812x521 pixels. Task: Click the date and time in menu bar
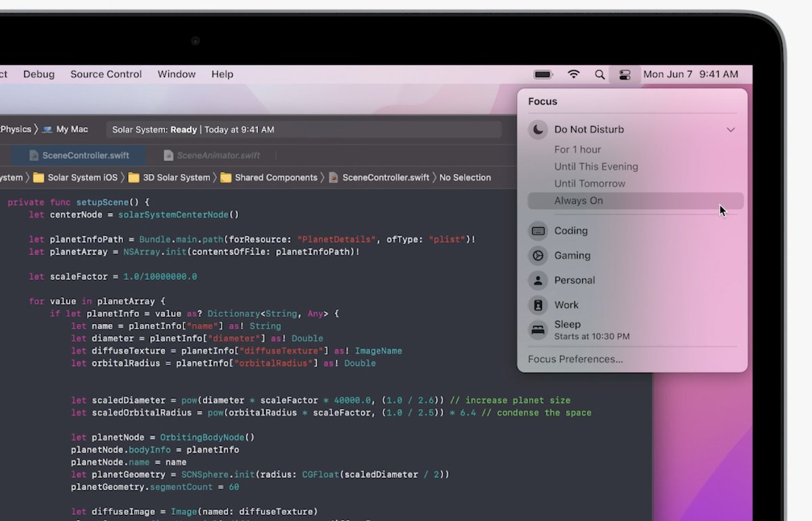691,74
